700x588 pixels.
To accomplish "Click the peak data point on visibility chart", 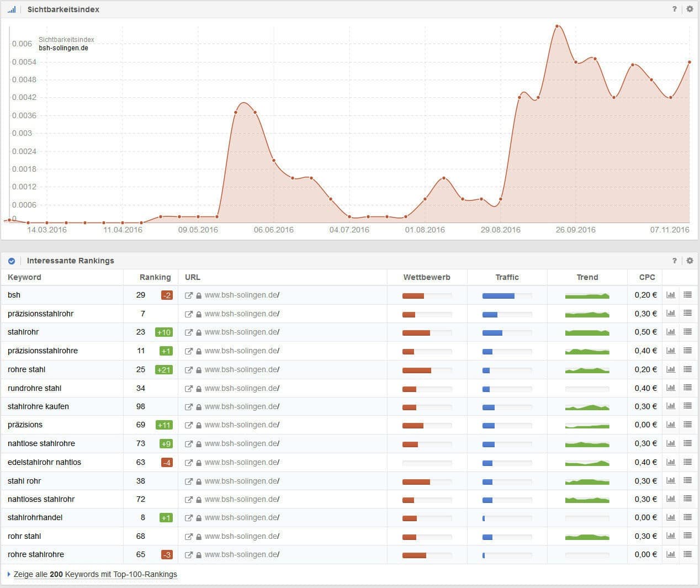I will click(557, 26).
